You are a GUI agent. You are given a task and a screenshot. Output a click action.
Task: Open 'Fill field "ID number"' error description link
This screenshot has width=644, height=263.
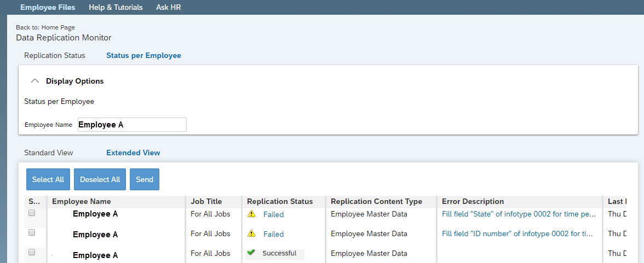517,233
